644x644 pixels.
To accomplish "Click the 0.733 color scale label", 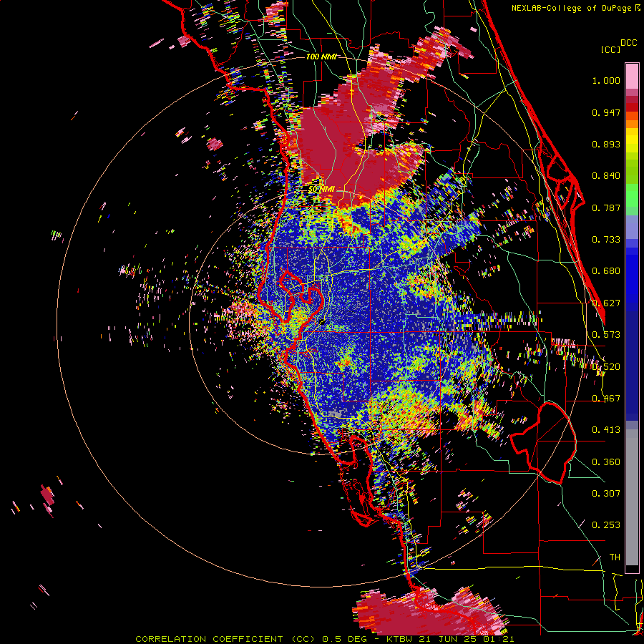I will click(x=606, y=240).
